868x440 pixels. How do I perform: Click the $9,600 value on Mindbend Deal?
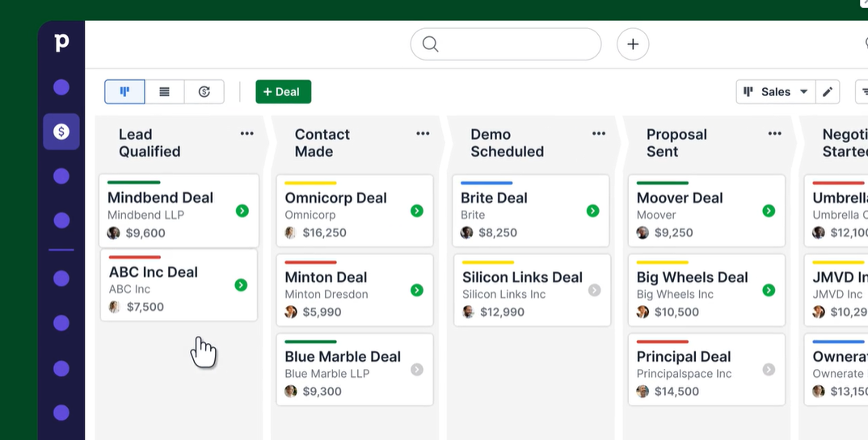[145, 233]
